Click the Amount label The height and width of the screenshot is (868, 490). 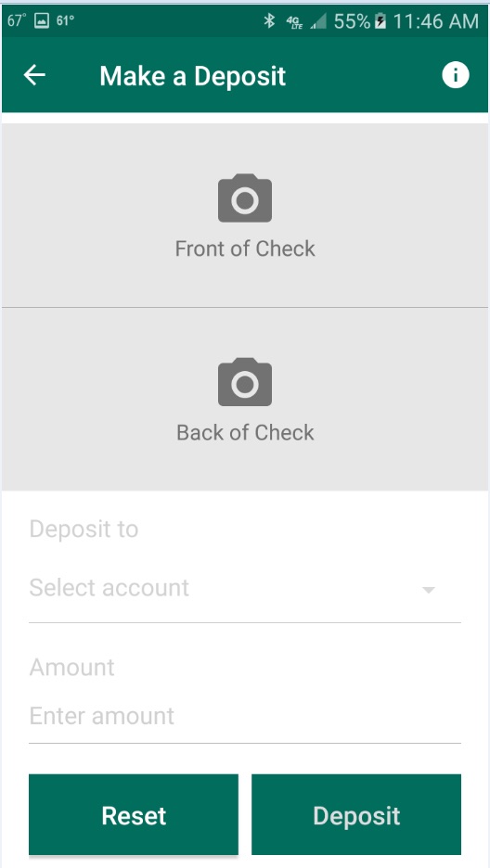[72, 667]
